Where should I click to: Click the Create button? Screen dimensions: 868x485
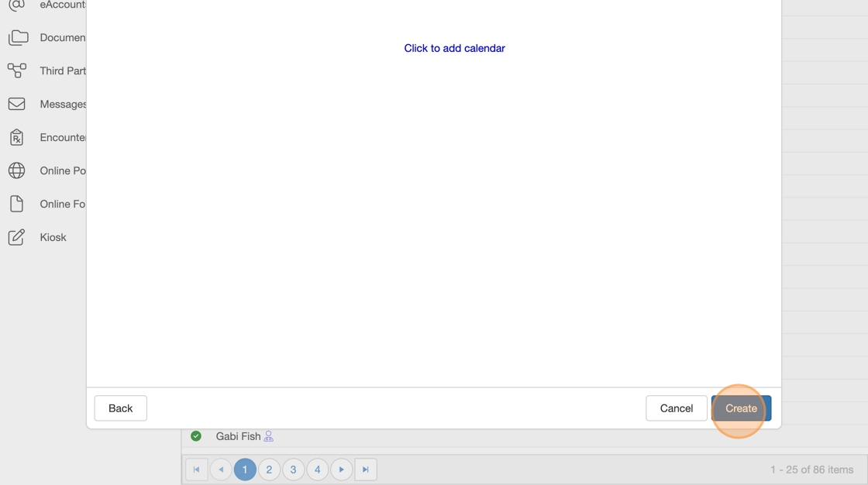coord(741,408)
